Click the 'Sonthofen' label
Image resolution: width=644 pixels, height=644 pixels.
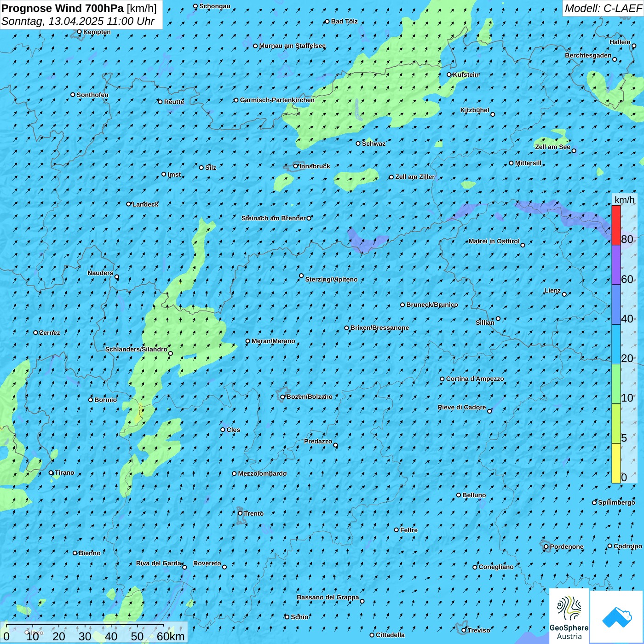[x=92, y=95]
